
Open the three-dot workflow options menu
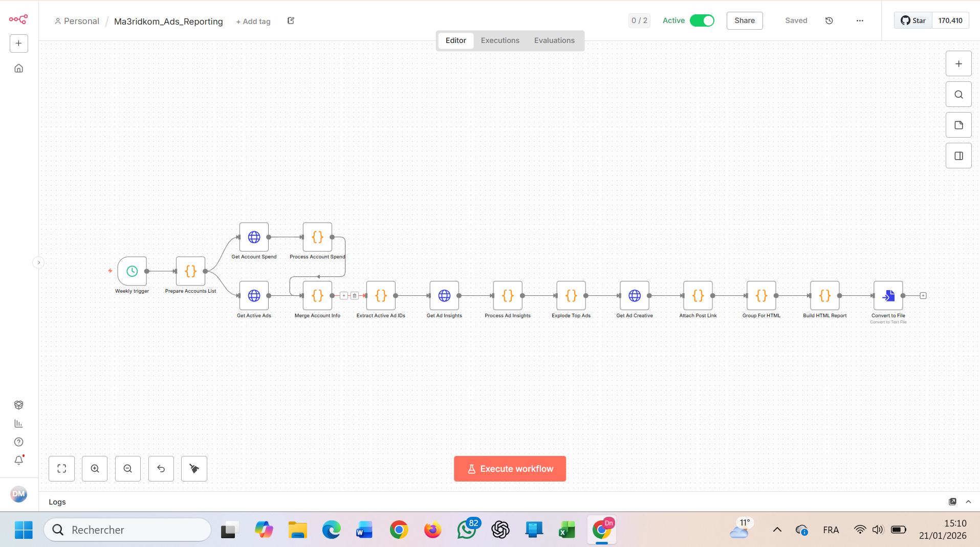click(x=860, y=20)
